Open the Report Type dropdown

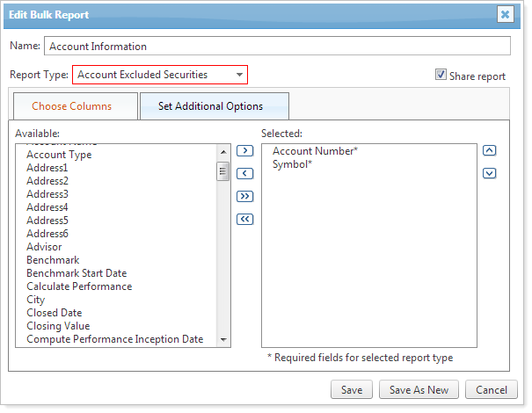click(x=159, y=75)
